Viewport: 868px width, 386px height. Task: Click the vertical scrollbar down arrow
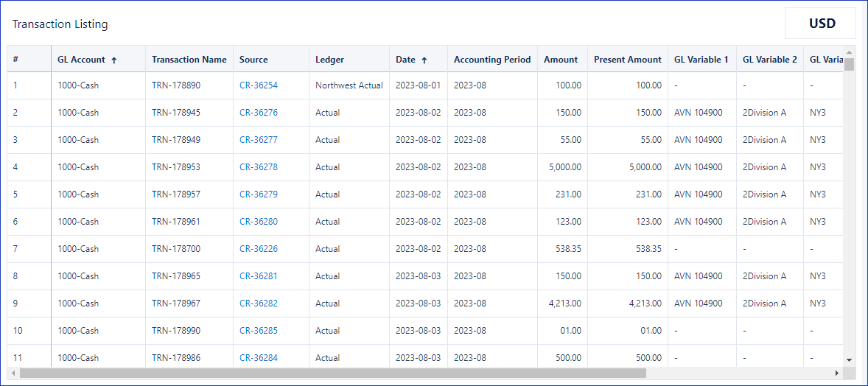849,360
